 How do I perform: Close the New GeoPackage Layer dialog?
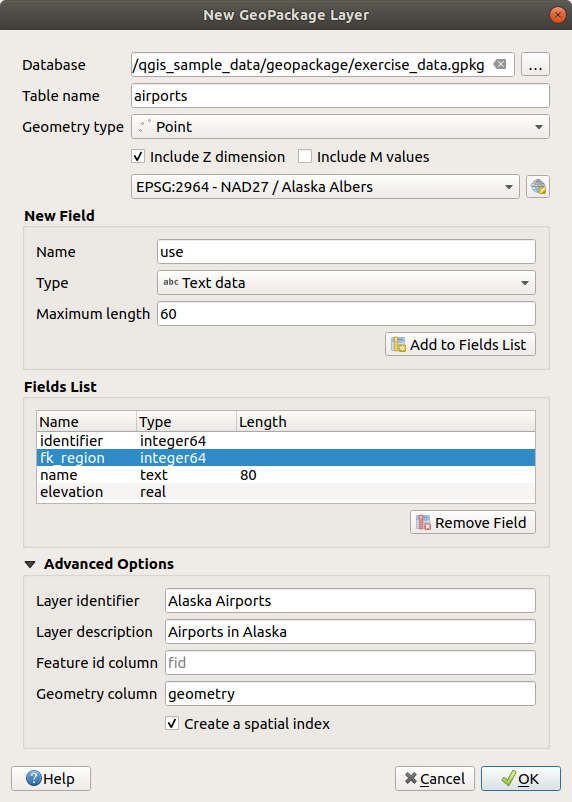[557, 15]
